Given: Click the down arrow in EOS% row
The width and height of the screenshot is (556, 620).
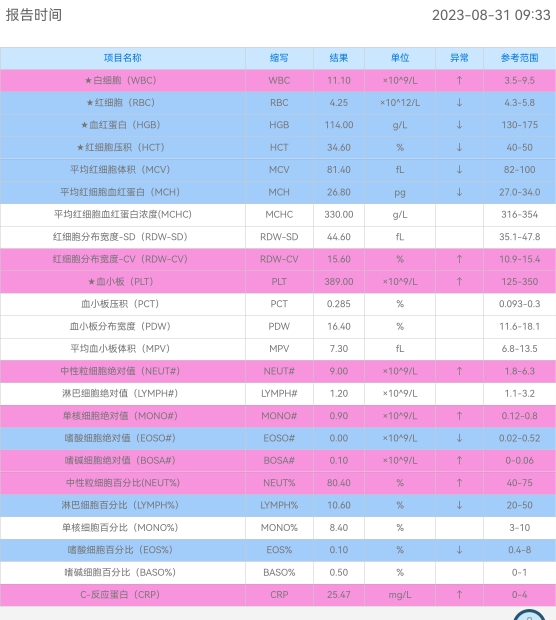Looking at the screenshot, I should [x=459, y=550].
